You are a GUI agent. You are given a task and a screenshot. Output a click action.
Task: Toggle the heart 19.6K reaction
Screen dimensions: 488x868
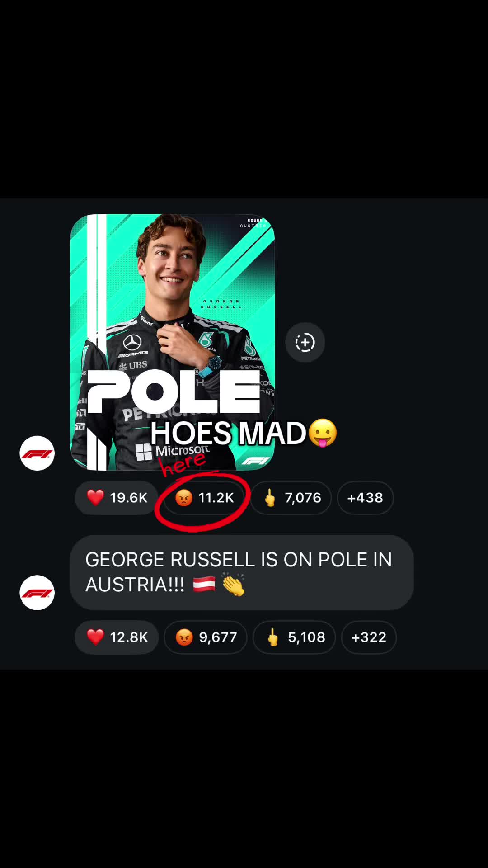116,498
